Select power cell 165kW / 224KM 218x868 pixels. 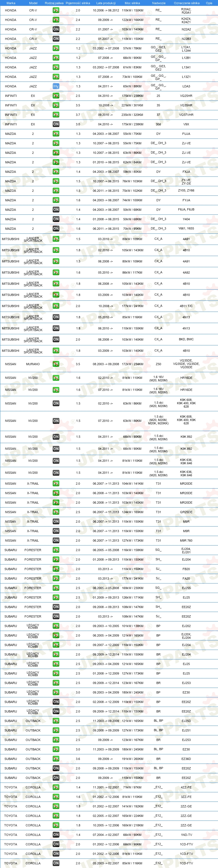[132, 816]
